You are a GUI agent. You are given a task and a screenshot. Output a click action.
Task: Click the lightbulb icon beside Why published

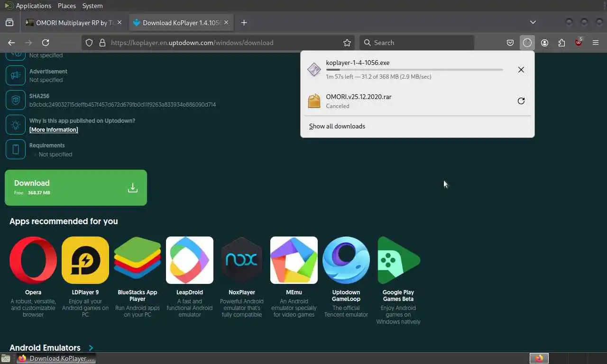[16, 125]
